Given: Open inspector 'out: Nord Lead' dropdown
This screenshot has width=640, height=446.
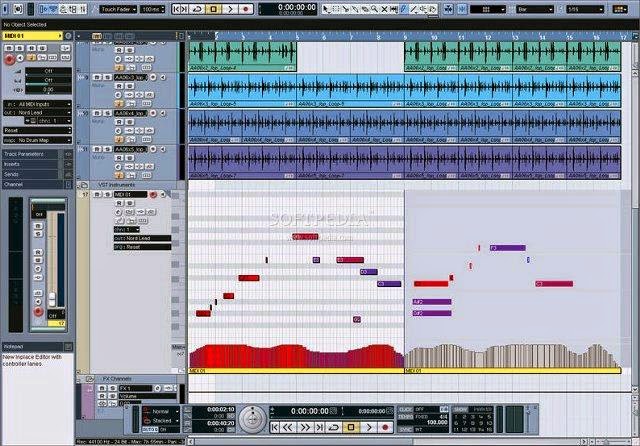Looking at the screenshot, I should (38, 112).
